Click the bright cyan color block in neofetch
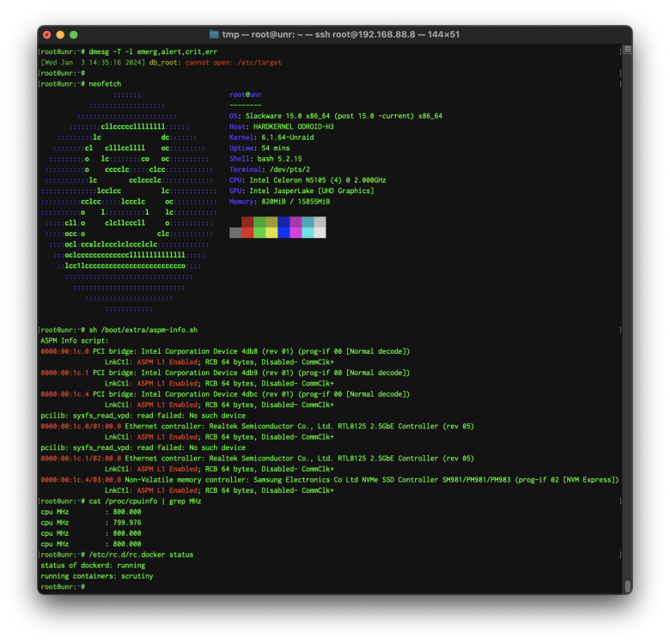This screenshot has height=644, width=670. click(308, 233)
